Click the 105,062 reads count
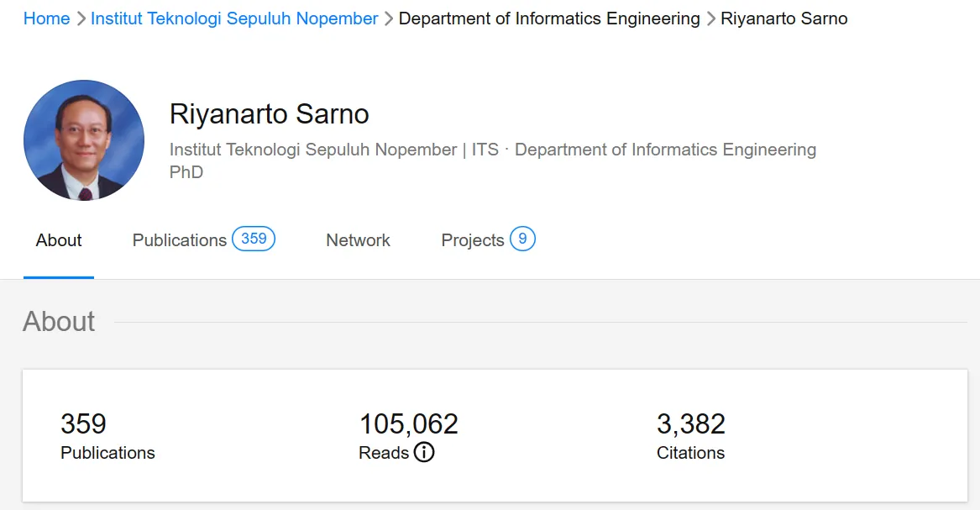 click(x=409, y=424)
